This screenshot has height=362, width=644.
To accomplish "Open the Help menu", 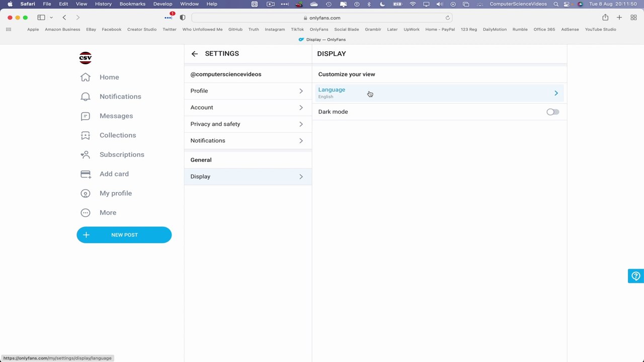I will coord(212,4).
